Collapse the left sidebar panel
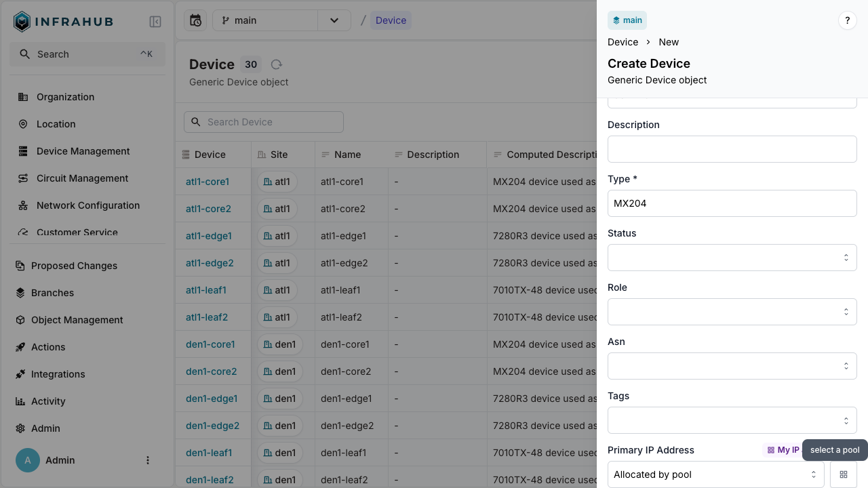 tap(155, 21)
